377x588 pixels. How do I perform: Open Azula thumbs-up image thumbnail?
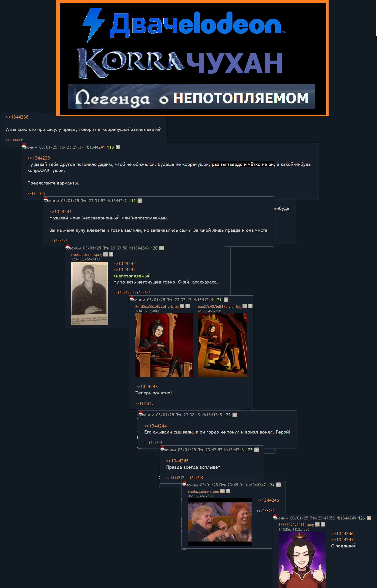click(x=302, y=560)
